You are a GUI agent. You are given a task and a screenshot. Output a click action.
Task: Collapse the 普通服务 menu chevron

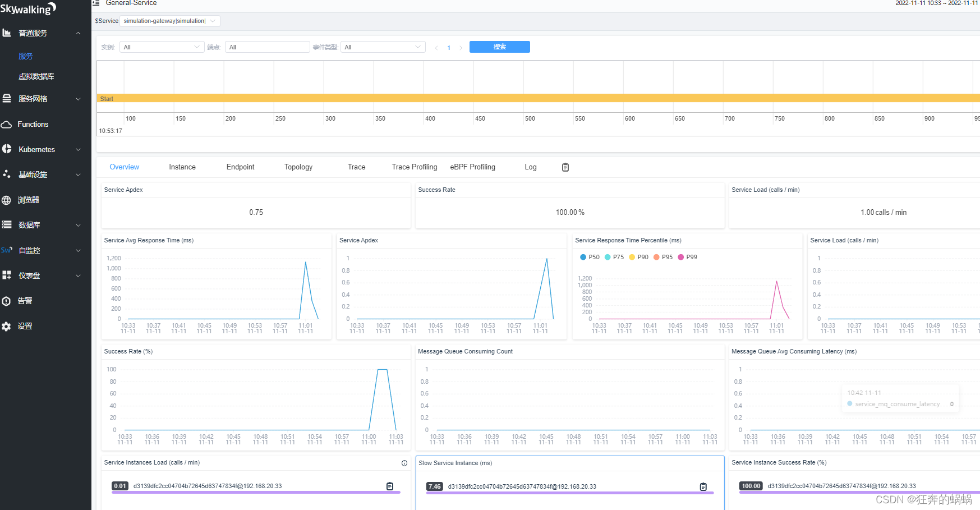pyautogui.click(x=78, y=33)
